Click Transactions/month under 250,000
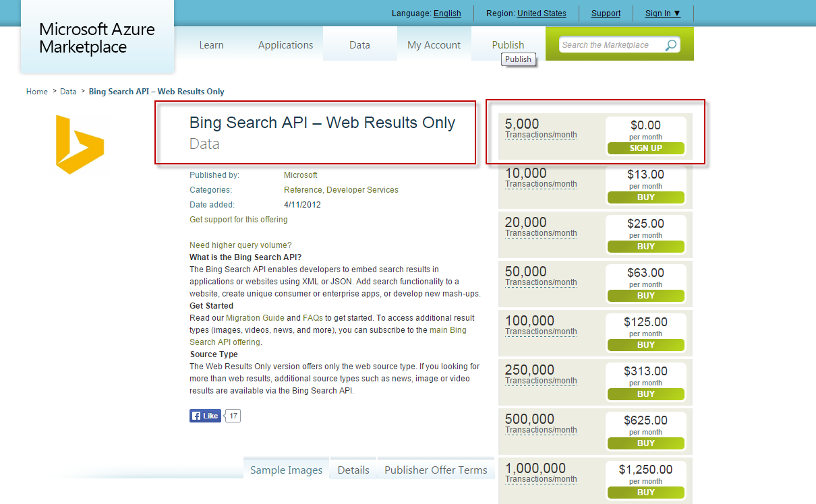 541,381
